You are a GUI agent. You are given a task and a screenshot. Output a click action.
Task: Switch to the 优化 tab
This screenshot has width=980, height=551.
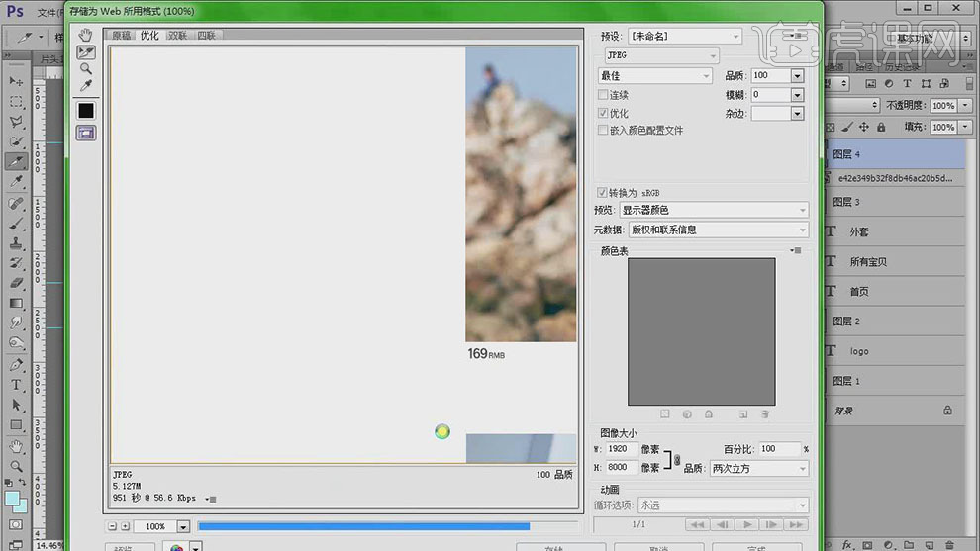pyautogui.click(x=149, y=35)
